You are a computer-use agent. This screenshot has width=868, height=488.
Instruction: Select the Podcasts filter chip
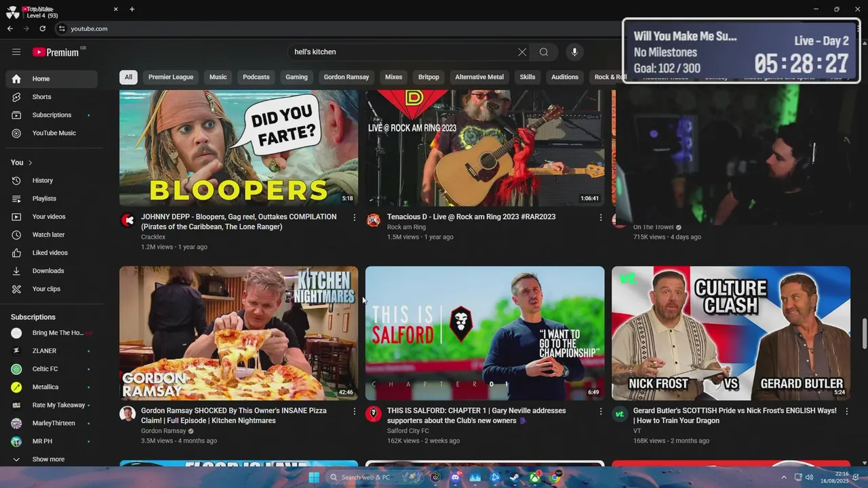click(x=256, y=77)
